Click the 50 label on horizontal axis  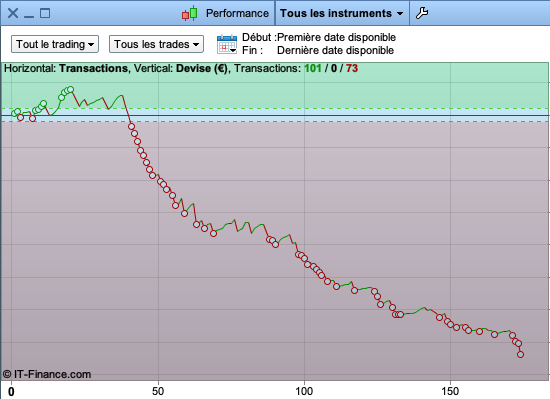point(158,391)
